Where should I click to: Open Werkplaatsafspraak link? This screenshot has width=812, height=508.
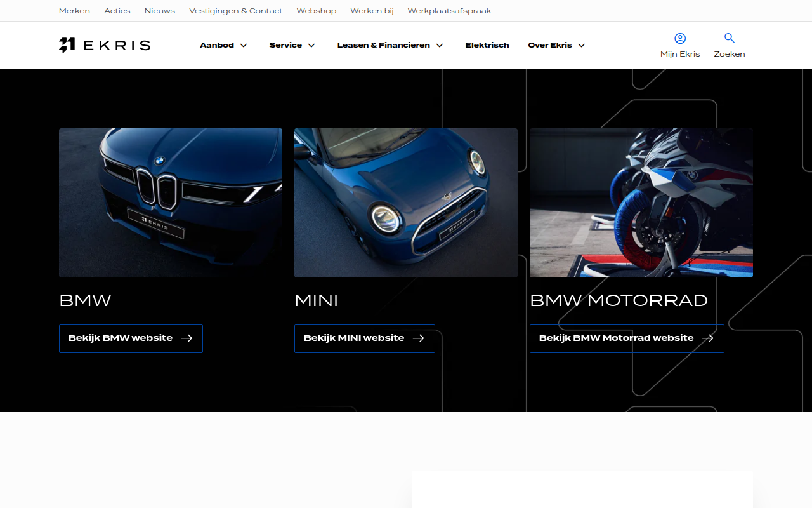pos(449,11)
